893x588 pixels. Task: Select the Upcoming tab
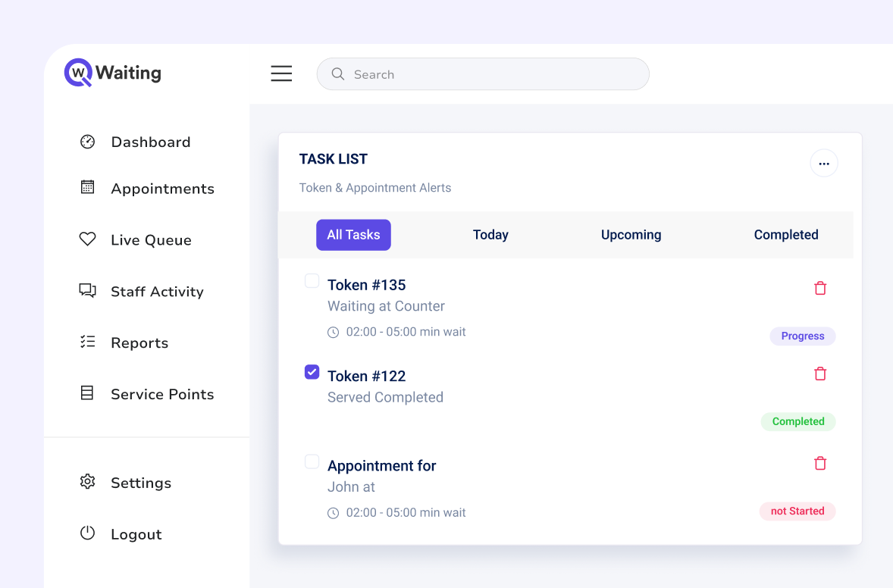631,235
